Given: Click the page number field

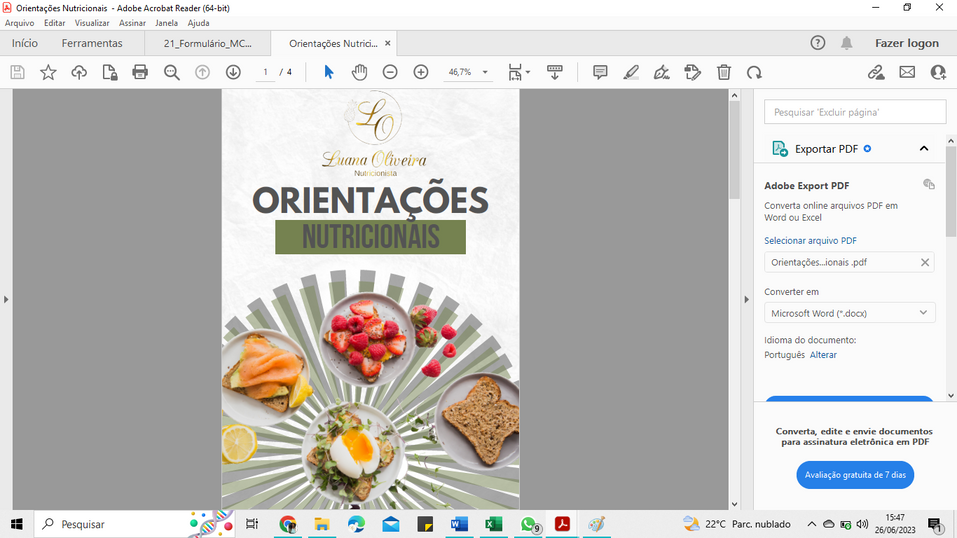Looking at the screenshot, I should click(x=265, y=72).
